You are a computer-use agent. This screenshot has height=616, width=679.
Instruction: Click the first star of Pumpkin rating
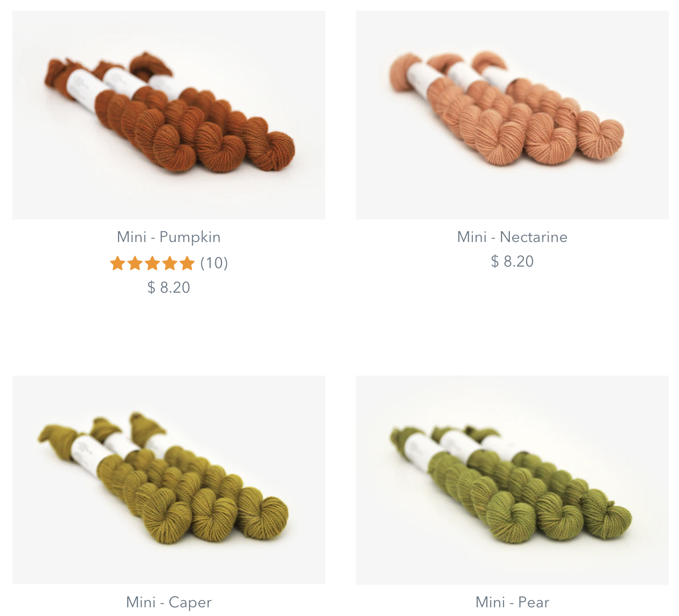click(x=118, y=263)
